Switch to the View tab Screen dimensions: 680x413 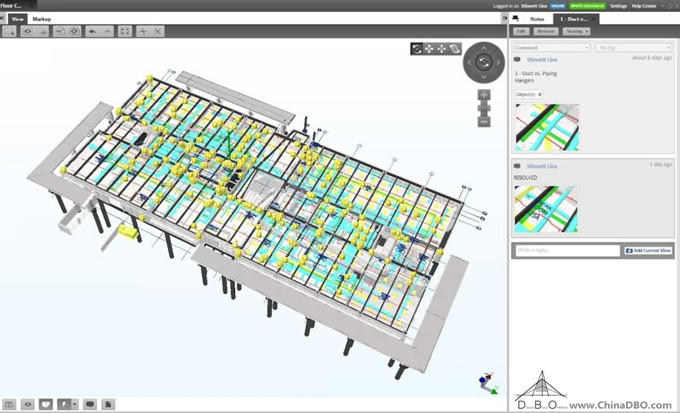[18, 19]
